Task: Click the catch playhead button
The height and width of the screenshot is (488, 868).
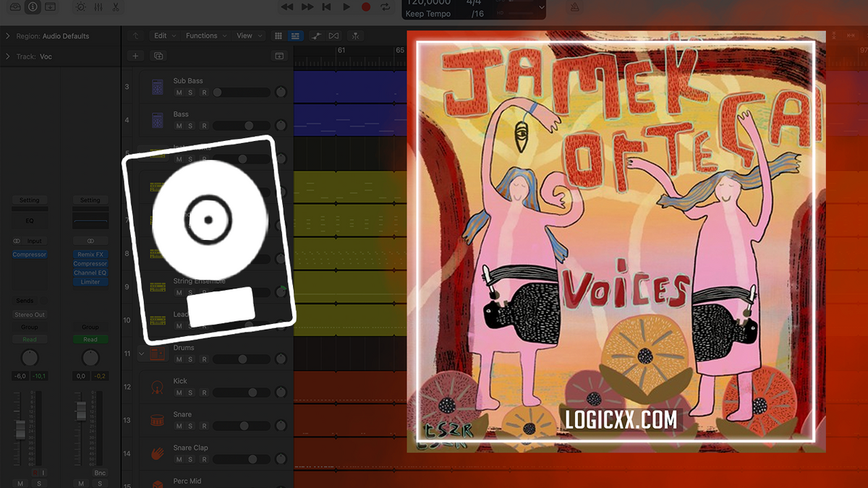Action: click(355, 35)
